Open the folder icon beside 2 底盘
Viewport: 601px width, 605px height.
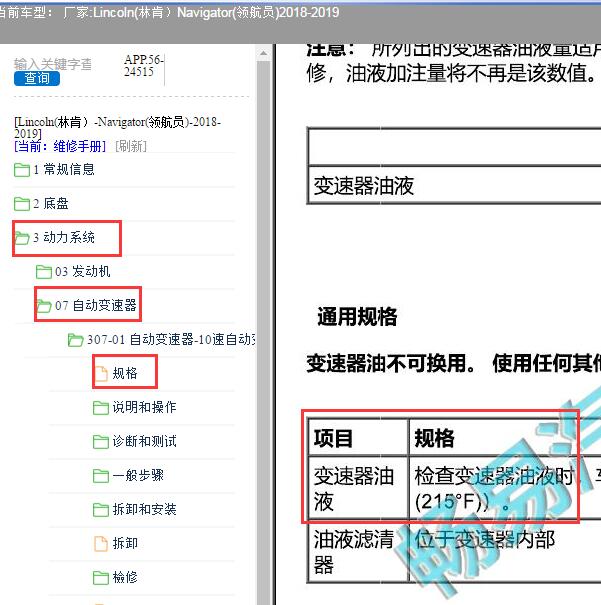pyautogui.click(x=22, y=204)
